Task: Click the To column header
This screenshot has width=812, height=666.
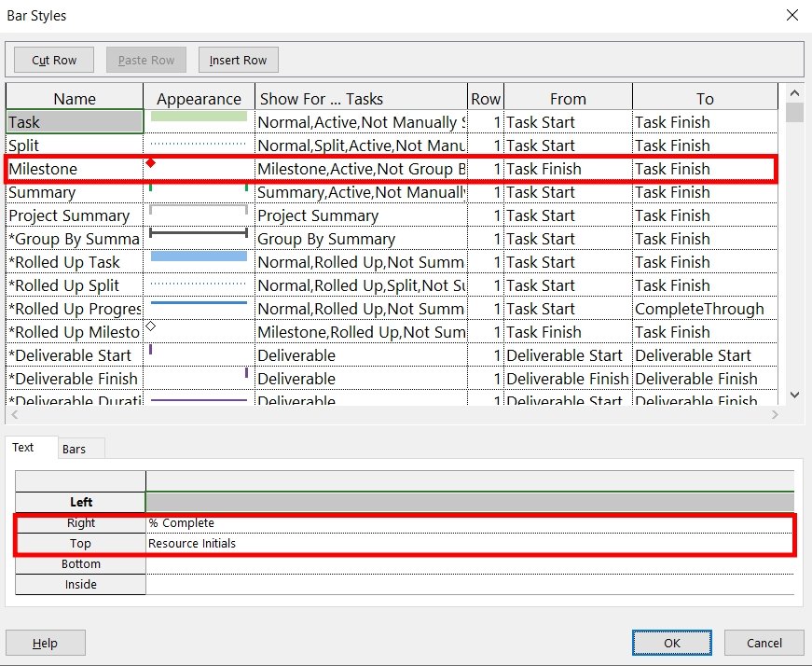Action: [x=705, y=98]
